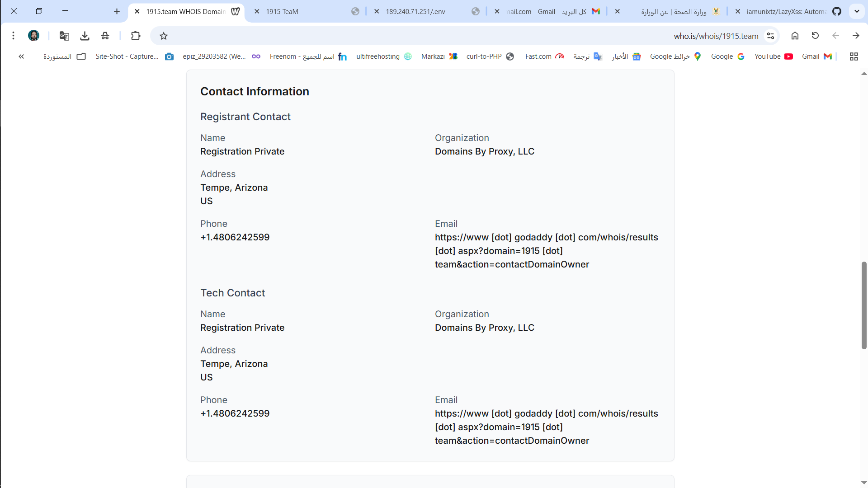The width and height of the screenshot is (868, 488).
Task: Click the incognito-style spy icon
Action: click(x=105, y=36)
